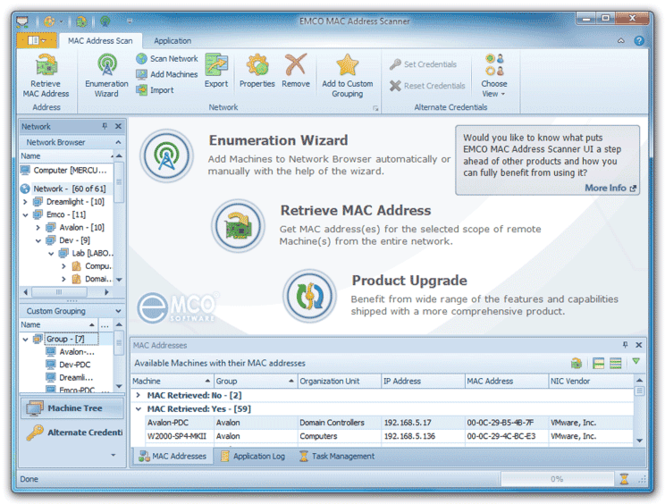The height and width of the screenshot is (504, 665).
Task: Open quick access toolbar customize dropdown
Action: pos(129,21)
